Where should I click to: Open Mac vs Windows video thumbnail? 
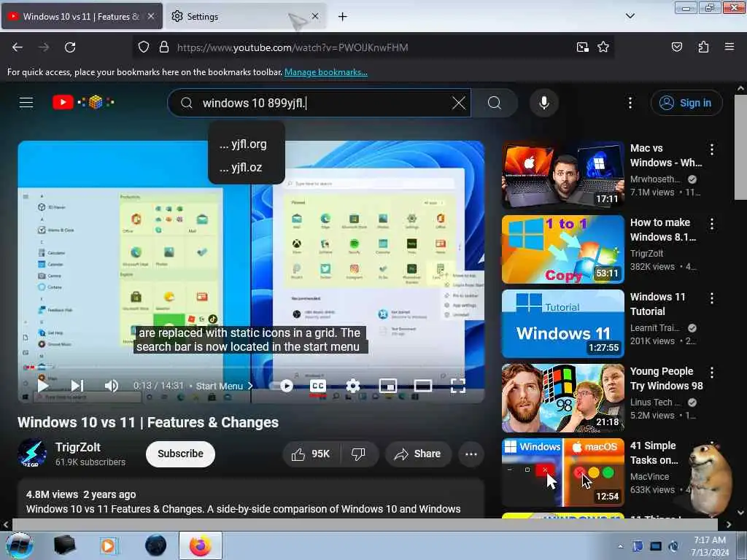tap(562, 175)
